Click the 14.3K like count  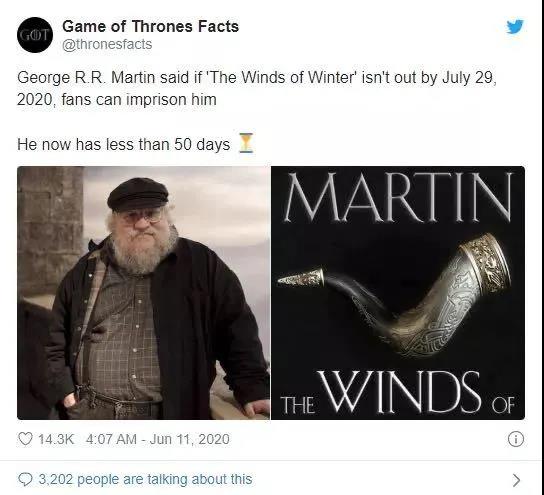pos(56,439)
